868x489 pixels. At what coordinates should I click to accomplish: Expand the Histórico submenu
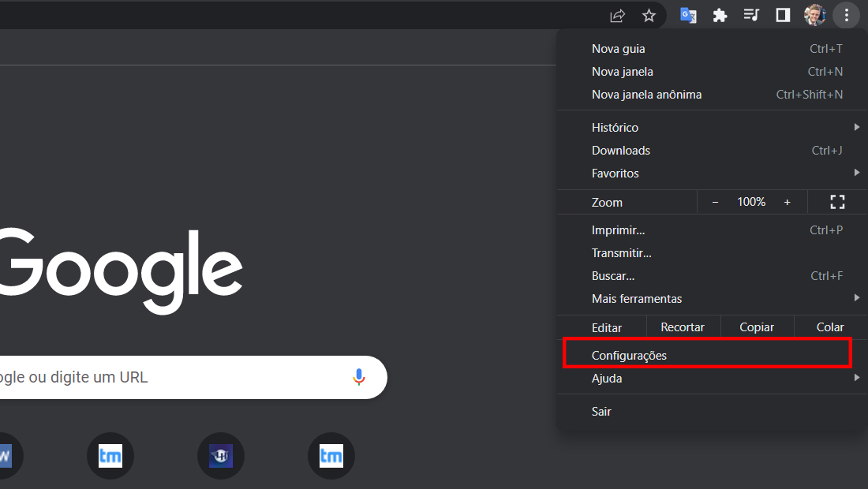(711, 128)
